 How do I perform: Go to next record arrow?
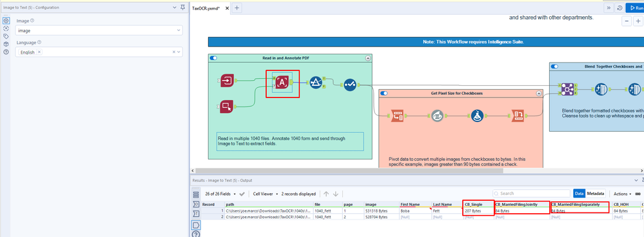click(336, 193)
